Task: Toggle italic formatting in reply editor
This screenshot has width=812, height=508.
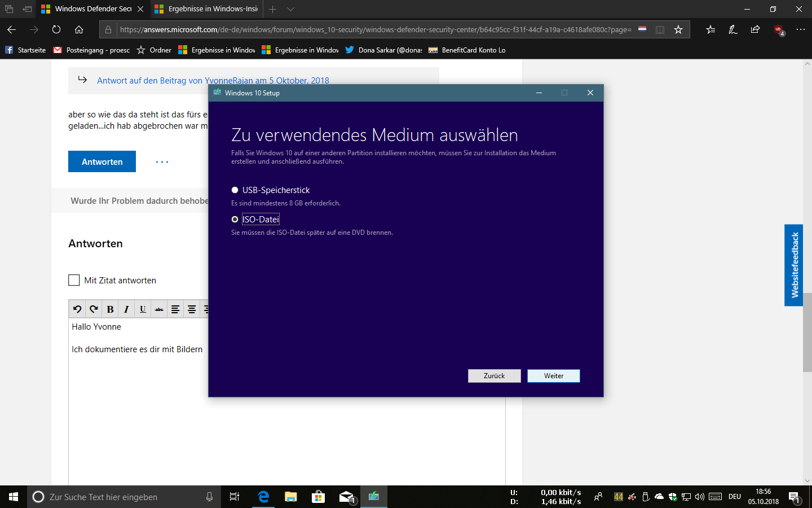Action: coord(126,309)
